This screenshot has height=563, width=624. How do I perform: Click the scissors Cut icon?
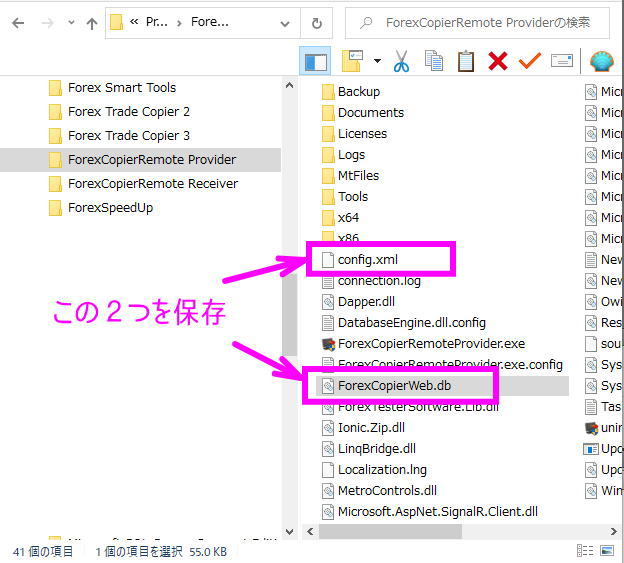click(401, 62)
